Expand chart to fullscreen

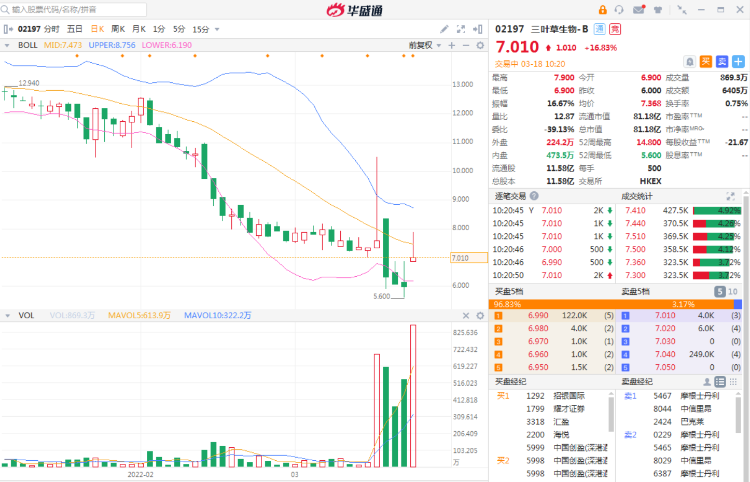tap(461, 29)
